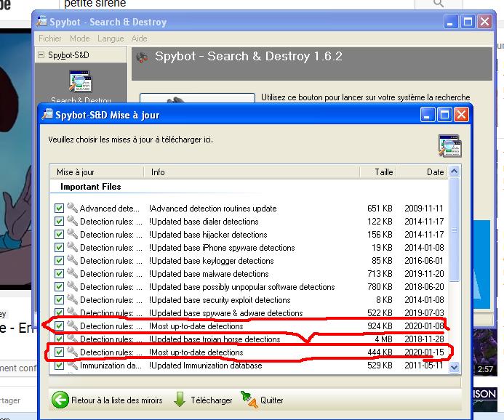
Task: Toggle the 2020-01-15 most up-to-date detections checkbox
Action: click(59, 352)
